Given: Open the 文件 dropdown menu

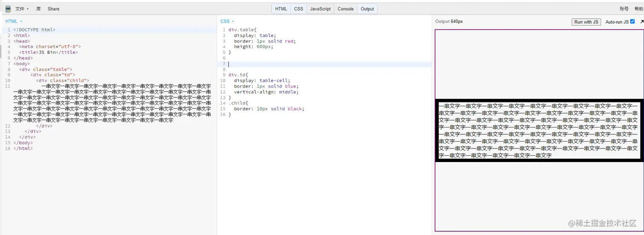Looking at the screenshot, I should (x=22, y=9).
